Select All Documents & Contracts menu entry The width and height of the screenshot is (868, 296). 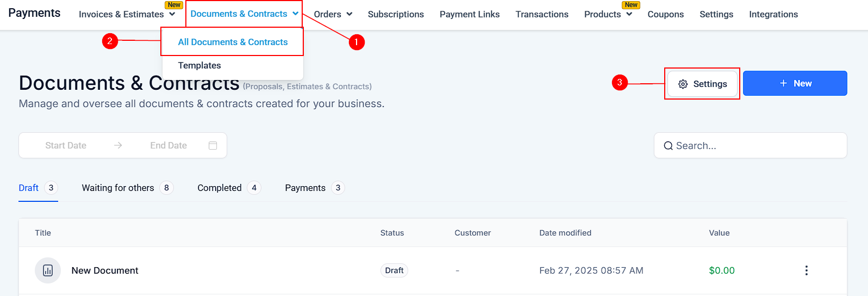pos(233,42)
